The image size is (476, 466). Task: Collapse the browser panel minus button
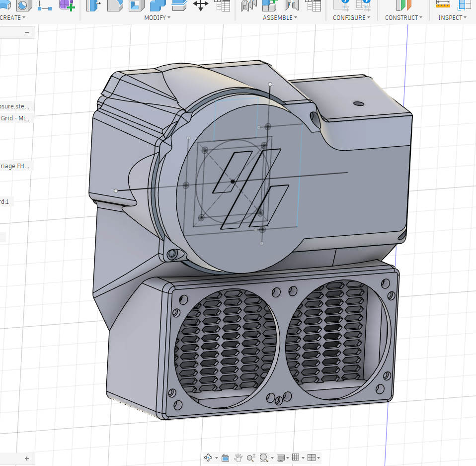(x=27, y=32)
